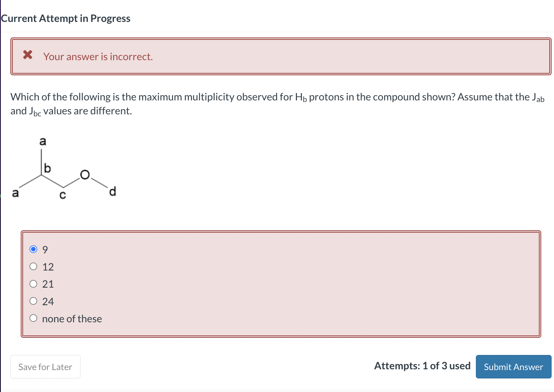Click the 'Your answer is incorrect' message
Viewport: 554px width, 392px height.
coord(98,57)
